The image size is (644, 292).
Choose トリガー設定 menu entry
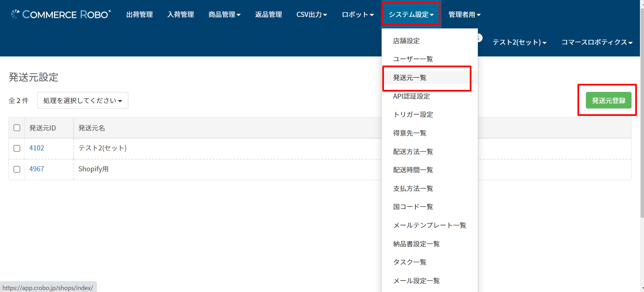point(430,115)
